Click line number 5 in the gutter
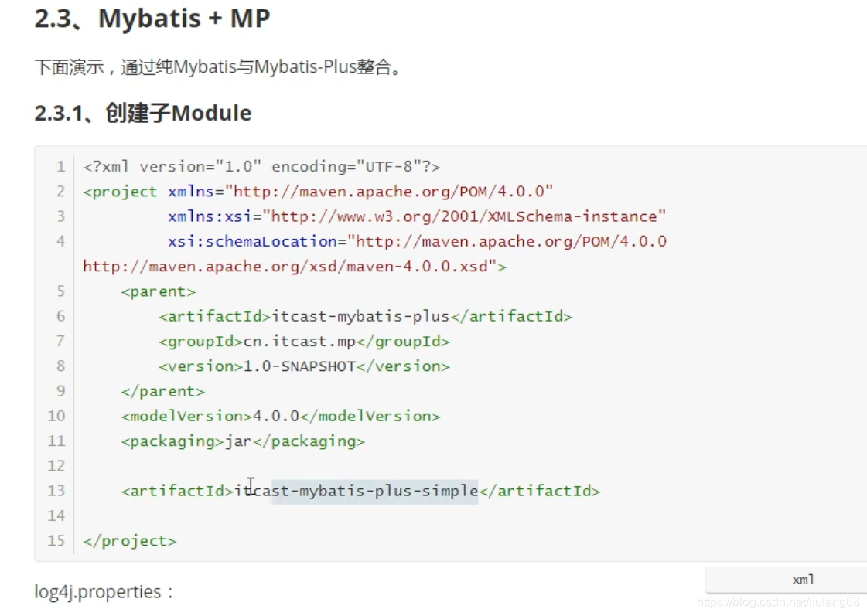The image size is (867, 616). point(61,291)
